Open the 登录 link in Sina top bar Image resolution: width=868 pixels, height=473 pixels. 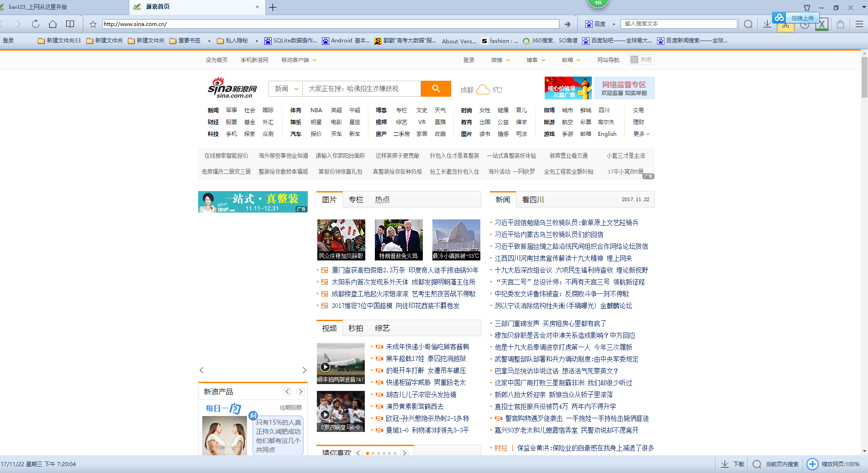468,60
